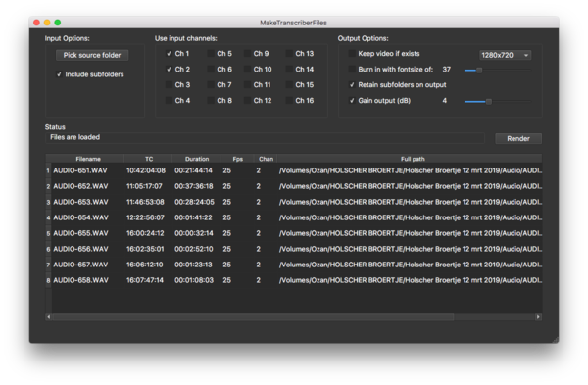Click row header number 1
This screenshot has height=385, width=588.
(48, 170)
